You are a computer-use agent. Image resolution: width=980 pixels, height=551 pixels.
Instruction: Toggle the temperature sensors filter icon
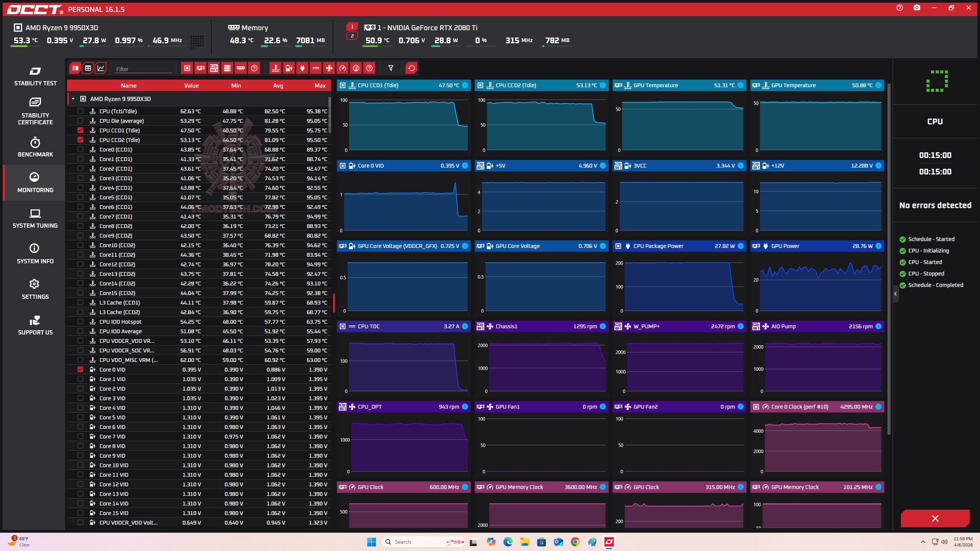point(275,68)
